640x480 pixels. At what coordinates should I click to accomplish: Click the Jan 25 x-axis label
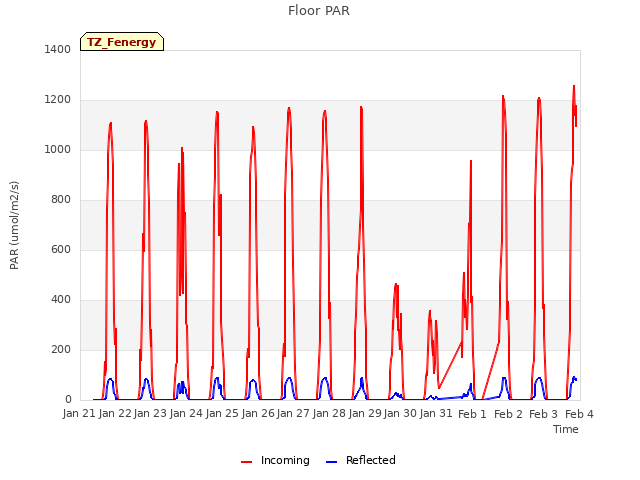222,414
